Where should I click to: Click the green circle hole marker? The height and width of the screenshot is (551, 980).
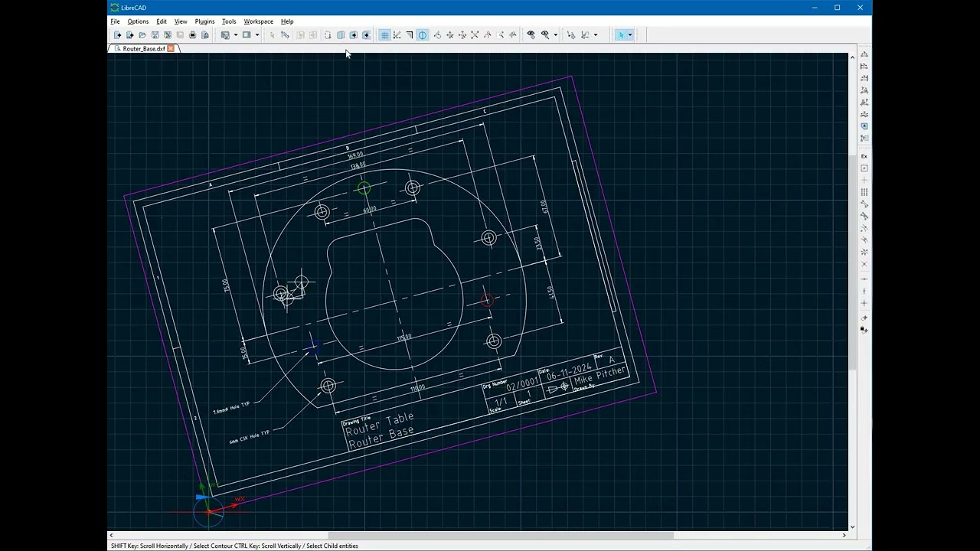pos(364,188)
